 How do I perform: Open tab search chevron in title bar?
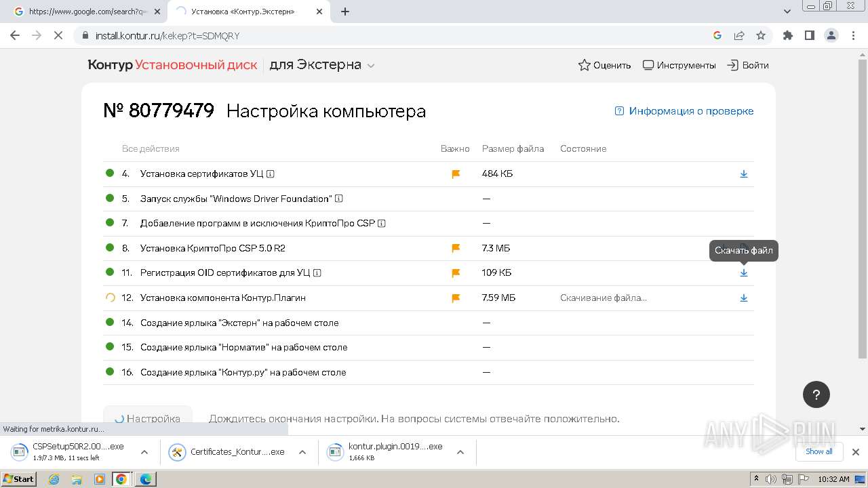[x=787, y=12]
